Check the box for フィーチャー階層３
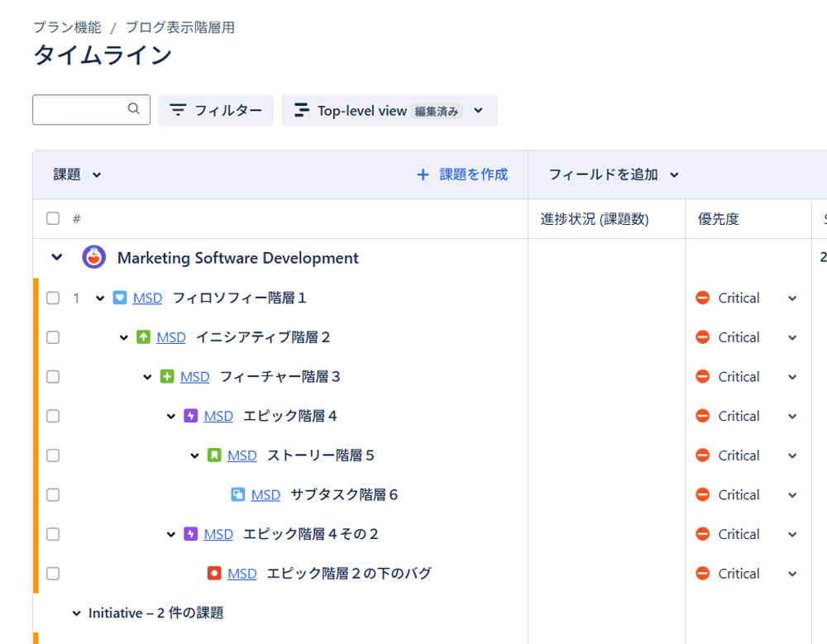 [53, 377]
